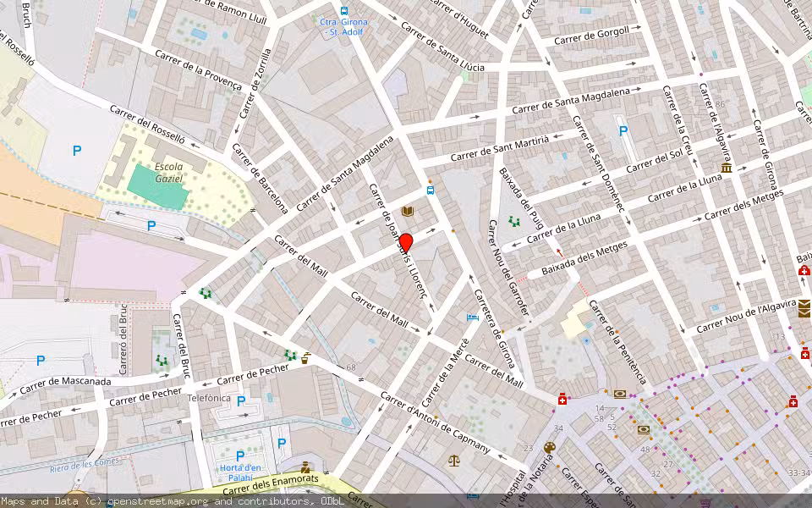Viewport: 812px width, 508px height.
Task: Click the Riera de les Comes label
Action: (x=85, y=464)
